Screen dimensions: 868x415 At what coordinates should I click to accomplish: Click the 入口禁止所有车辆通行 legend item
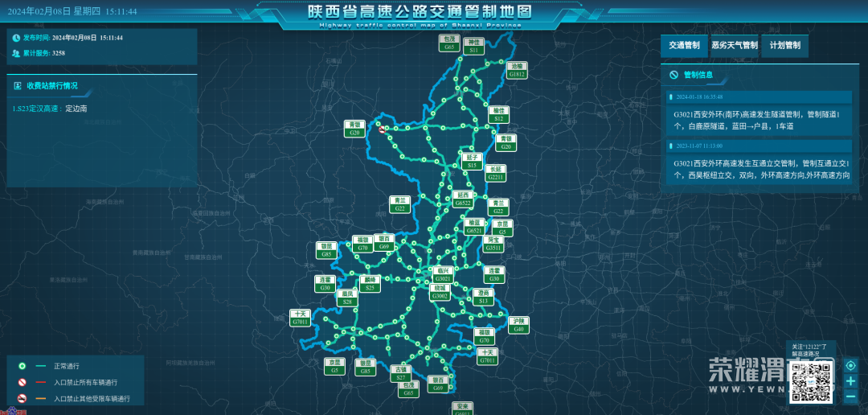67,382
